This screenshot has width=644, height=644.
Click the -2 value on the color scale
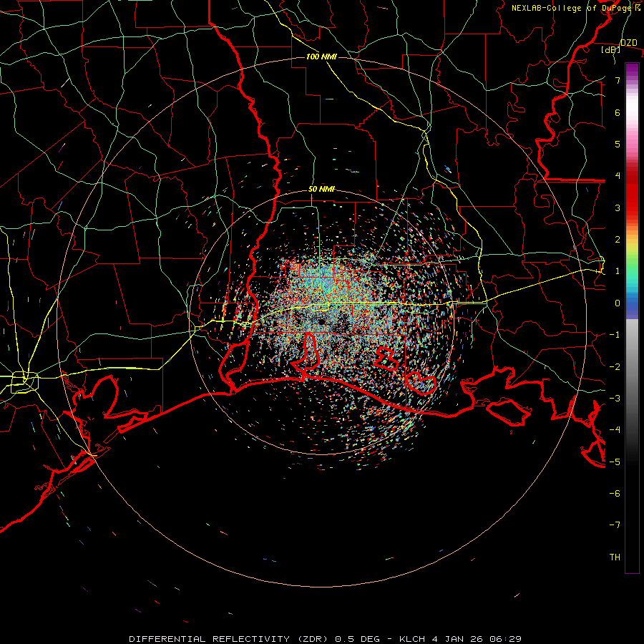click(615, 367)
